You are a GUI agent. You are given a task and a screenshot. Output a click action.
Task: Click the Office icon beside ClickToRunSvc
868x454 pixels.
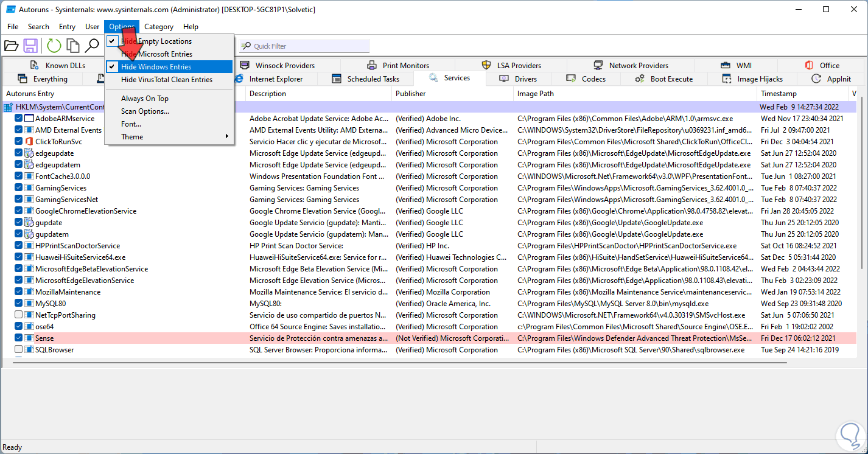click(29, 142)
